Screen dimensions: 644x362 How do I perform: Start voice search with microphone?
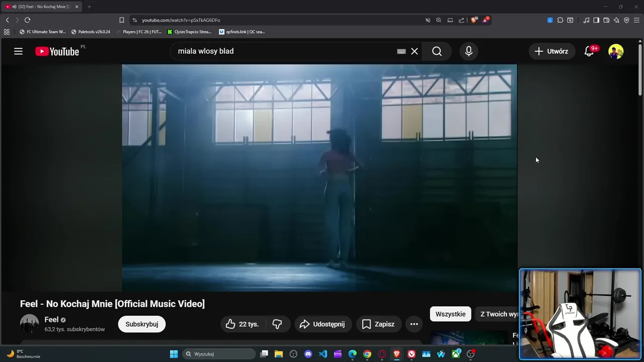point(469,51)
